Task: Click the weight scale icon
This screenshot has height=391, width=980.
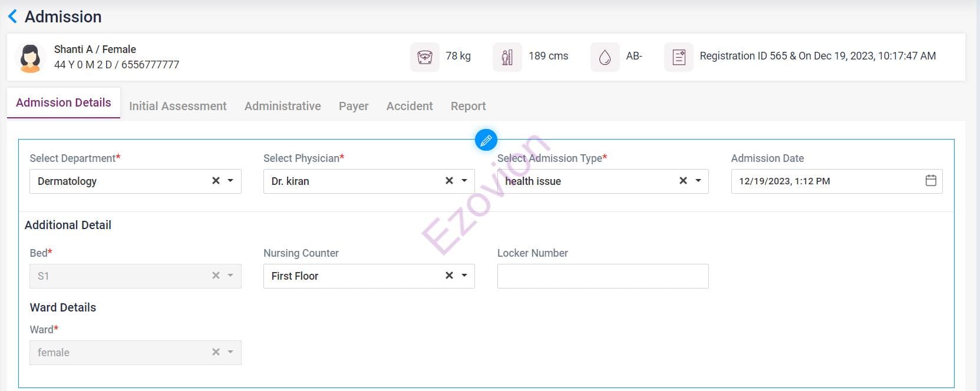Action: (424, 57)
